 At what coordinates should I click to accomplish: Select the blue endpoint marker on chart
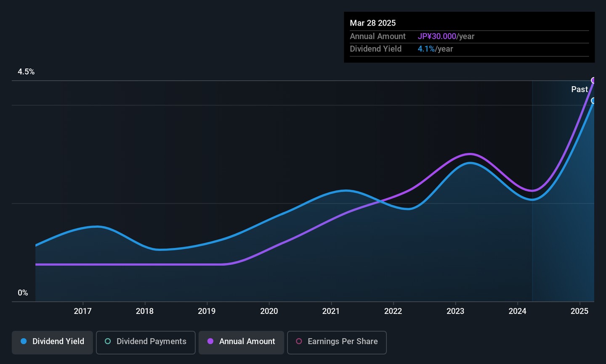point(593,100)
